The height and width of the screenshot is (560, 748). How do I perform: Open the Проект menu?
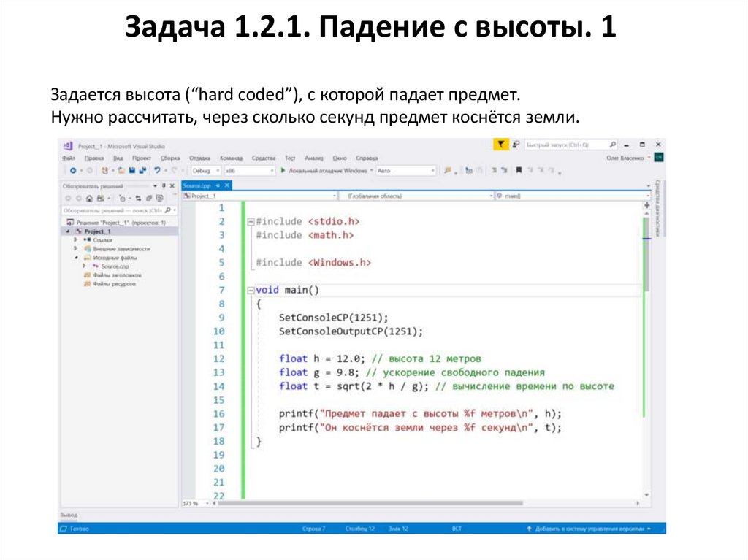click(142, 158)
